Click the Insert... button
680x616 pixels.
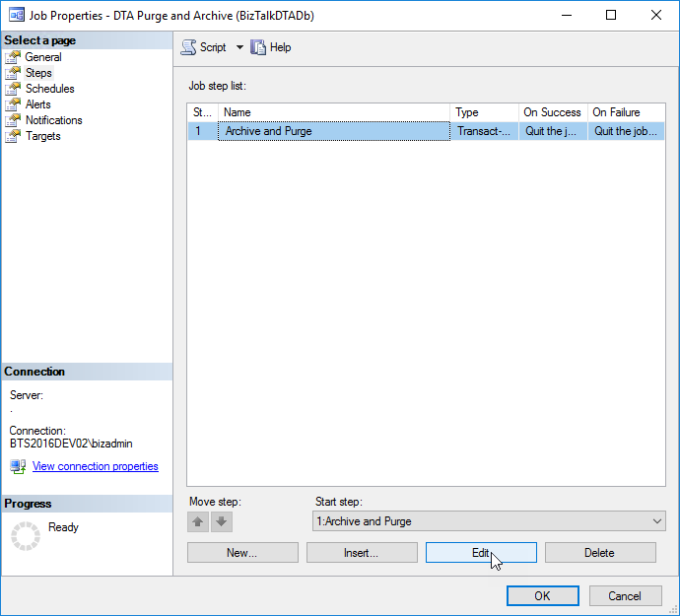click(x=362, y=553)
